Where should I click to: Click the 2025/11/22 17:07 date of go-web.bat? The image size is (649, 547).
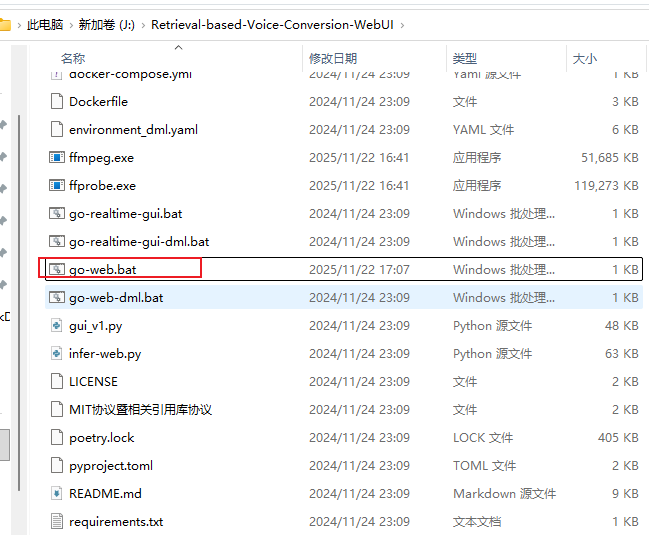point(359,270)
